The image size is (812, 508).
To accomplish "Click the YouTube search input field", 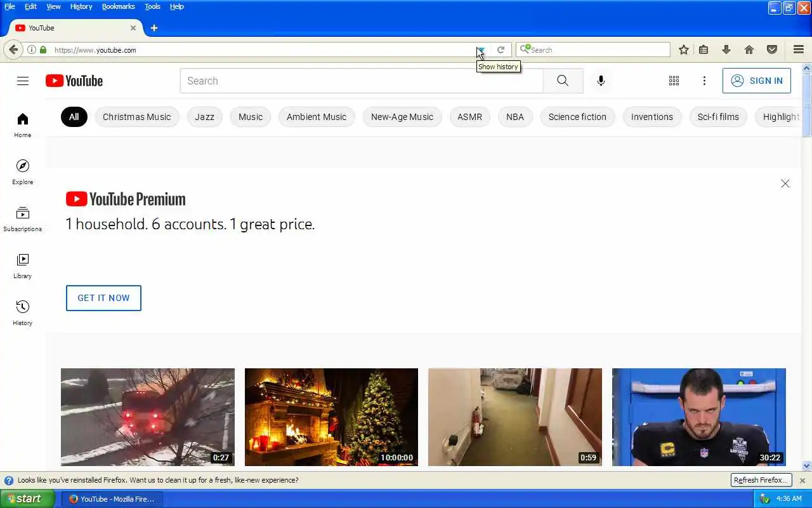I will [362, 81].
